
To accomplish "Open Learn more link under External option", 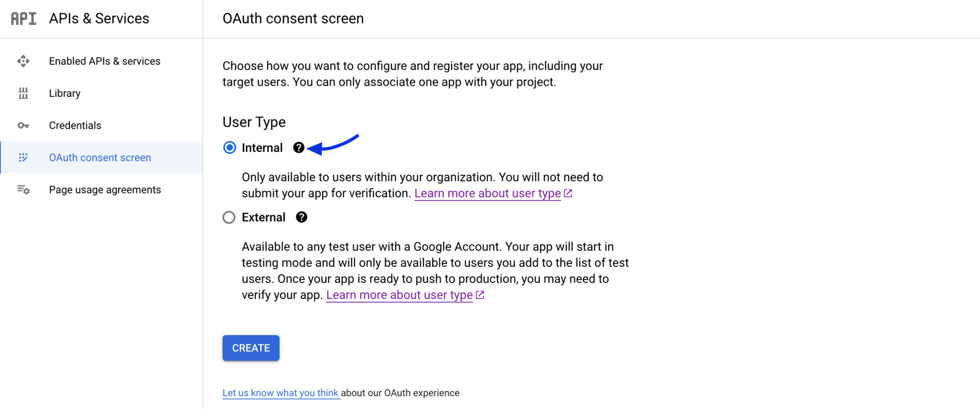I will click(x=400, y=295).
